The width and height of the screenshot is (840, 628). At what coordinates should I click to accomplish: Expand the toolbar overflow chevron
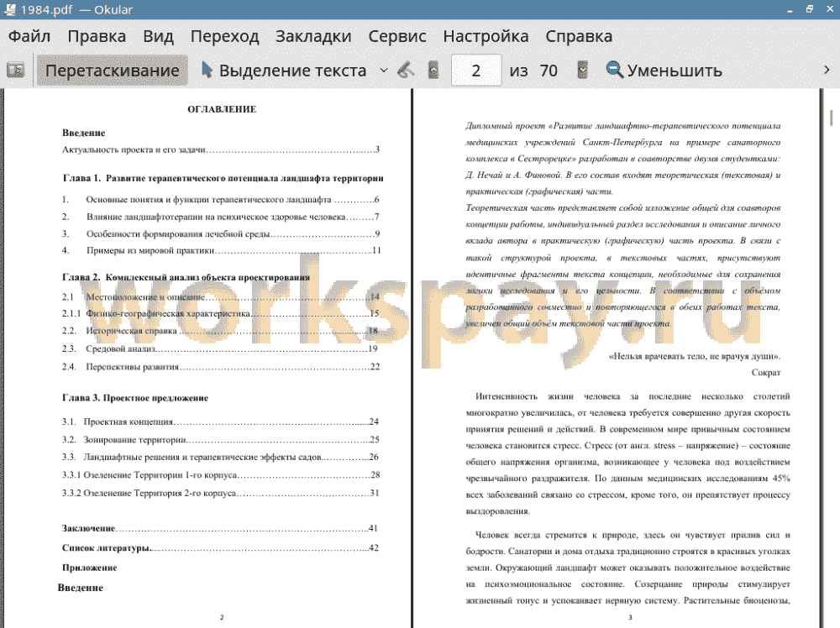tap(827, 71)
